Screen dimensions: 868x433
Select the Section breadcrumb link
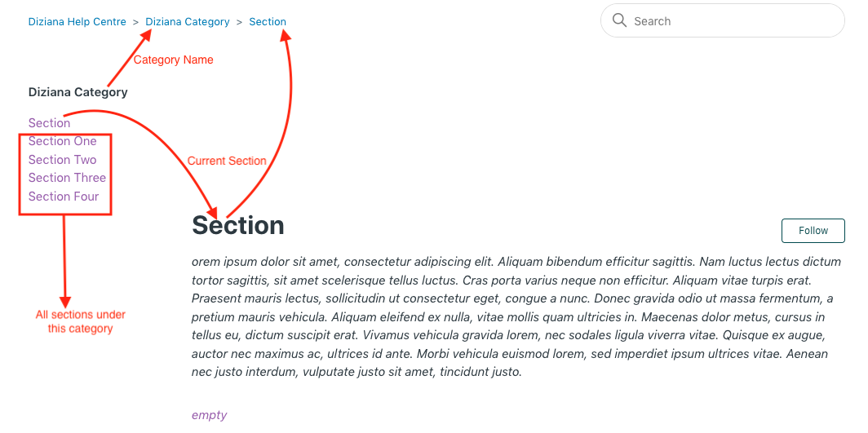click(x=268, y=22)
